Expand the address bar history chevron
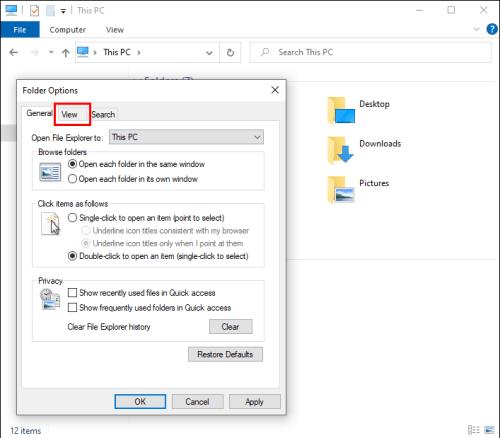Image resolution: width=500 pixels, height=438 pixels. (209, 53)
